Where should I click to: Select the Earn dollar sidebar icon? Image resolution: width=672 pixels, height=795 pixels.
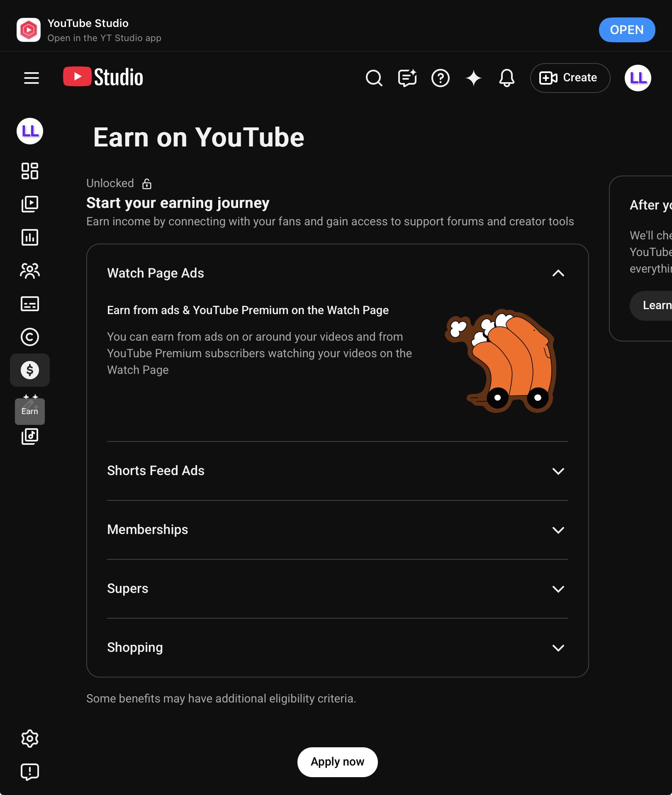(30, 370)
